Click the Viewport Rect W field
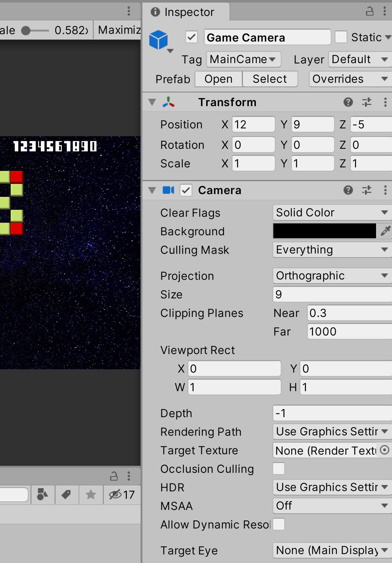392x563 pixels. click(234, 387)
